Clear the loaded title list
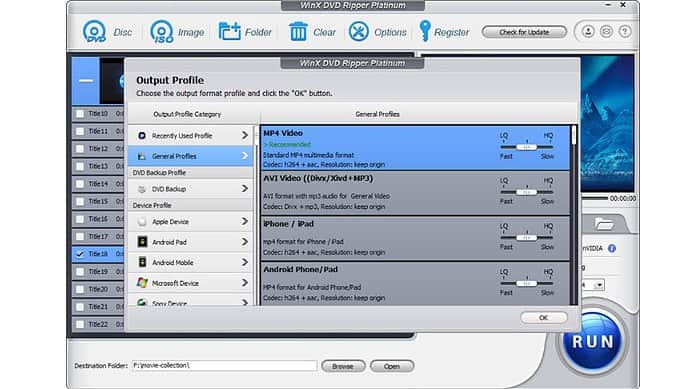This screenshot has height=389, width=699. (298, 32)
